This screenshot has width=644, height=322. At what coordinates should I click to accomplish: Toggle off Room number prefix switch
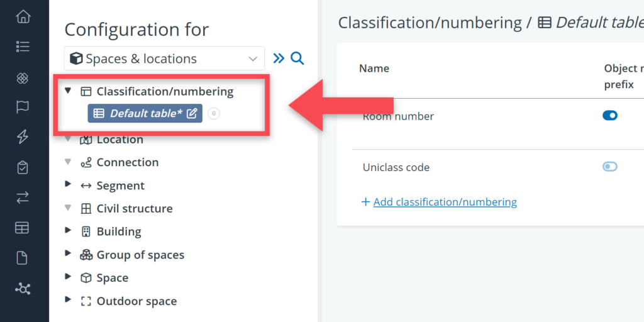click(610, 116)
